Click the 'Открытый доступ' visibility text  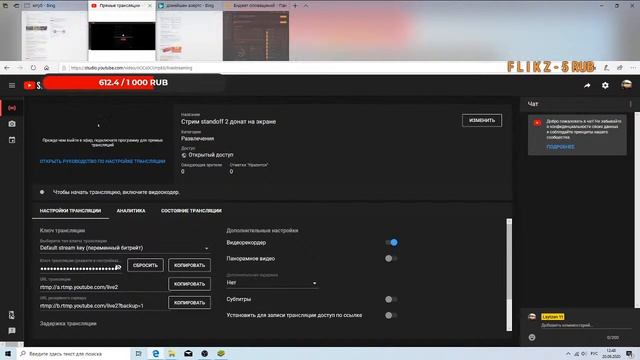tap(211, 155)
